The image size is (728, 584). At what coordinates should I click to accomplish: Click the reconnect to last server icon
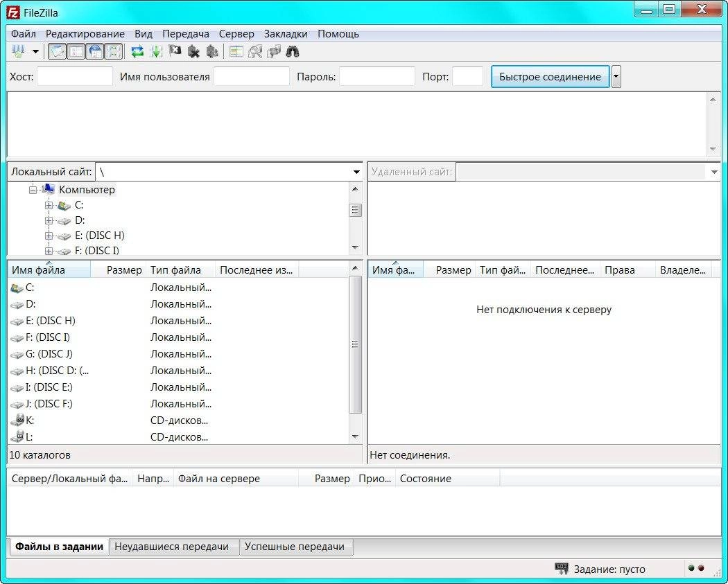pyautogui.click(x=212, y=51)
